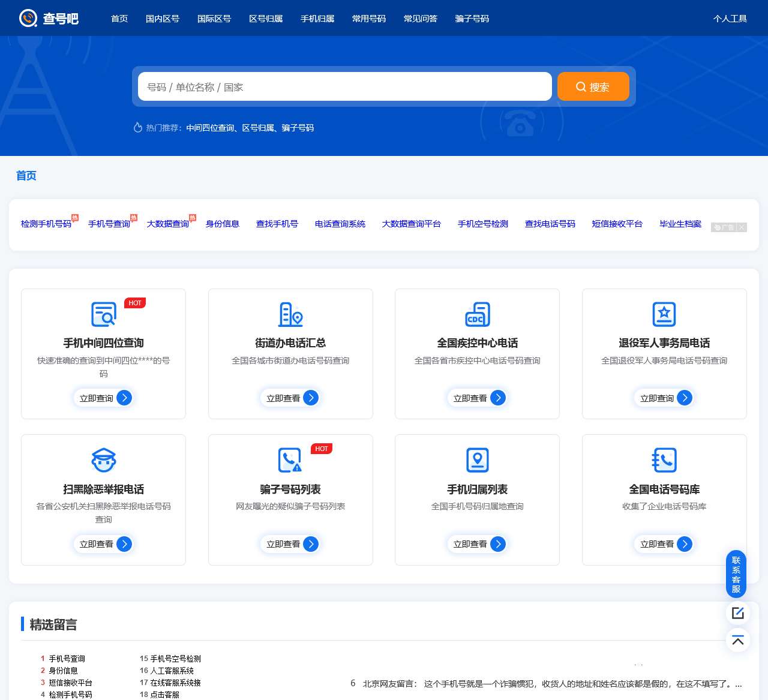Click the police cap icon for 扫黑除恶举报电话
Viewport: 768px width, 700px height.
tap(103, 459)
